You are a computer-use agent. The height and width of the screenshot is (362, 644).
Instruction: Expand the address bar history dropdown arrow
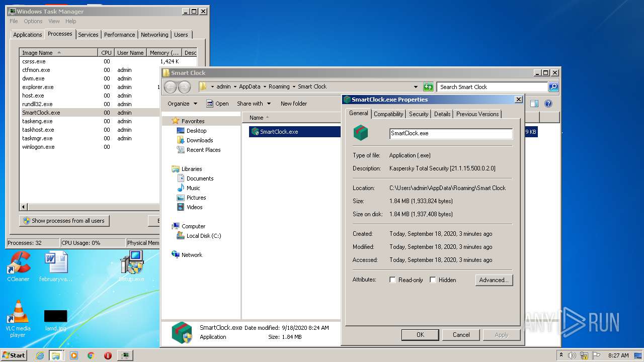tap(416, 86)
